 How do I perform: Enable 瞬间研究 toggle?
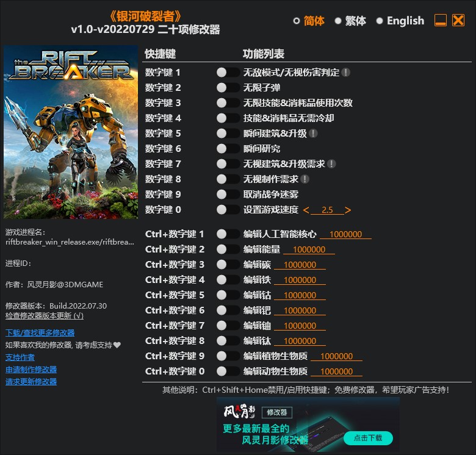(x=228, y=149)
